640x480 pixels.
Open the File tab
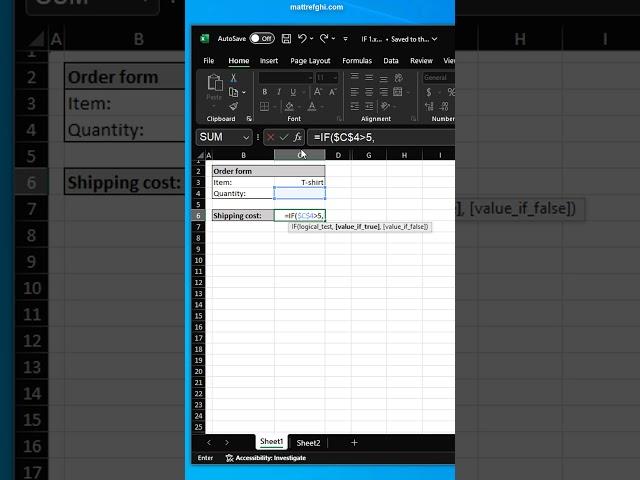(x=209, y=61)
